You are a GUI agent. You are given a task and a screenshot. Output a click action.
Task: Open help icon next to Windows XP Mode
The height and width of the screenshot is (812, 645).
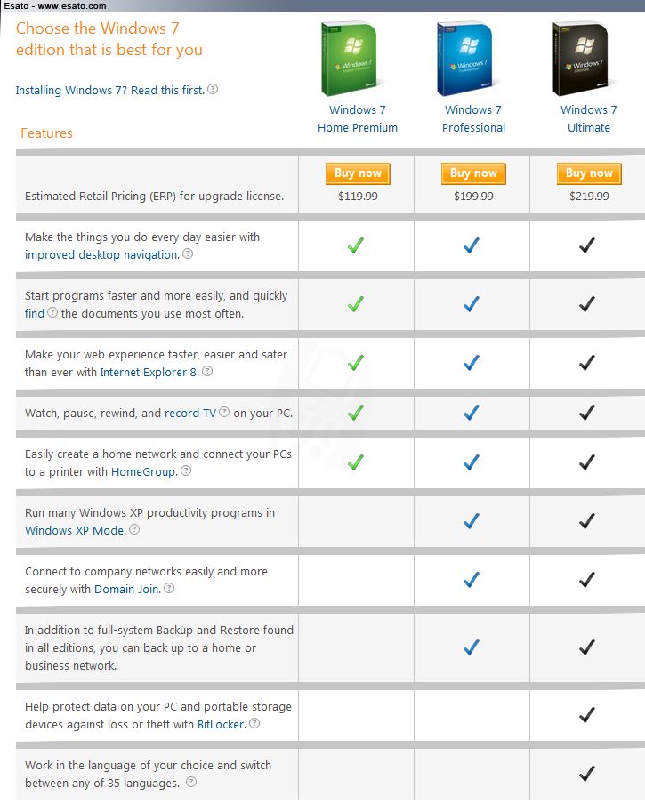point(134,529)
